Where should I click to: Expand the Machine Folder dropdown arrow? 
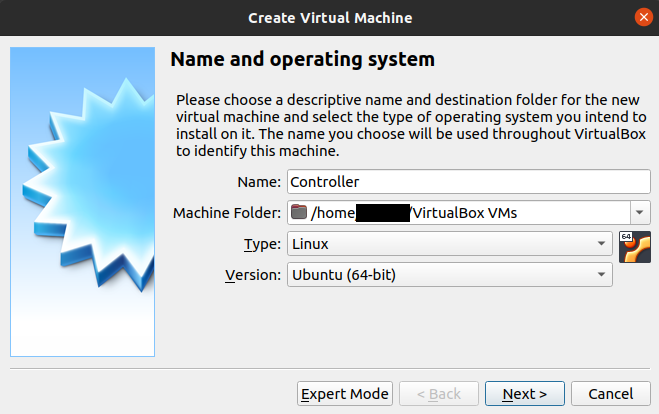click(640, 212)
